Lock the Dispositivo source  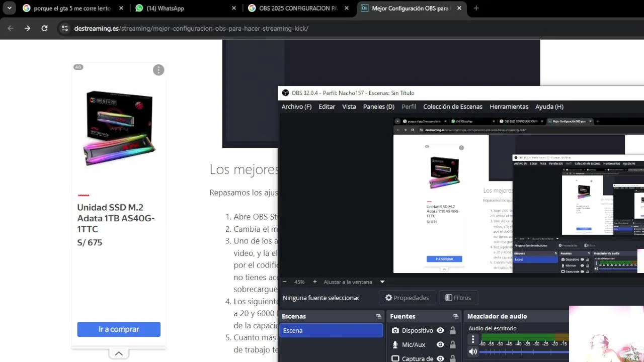452,330
